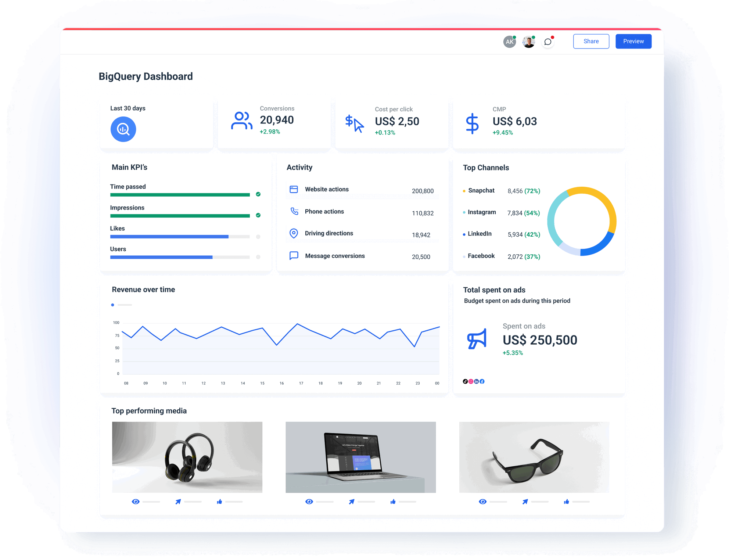Select the US$ 250,500 spend value
This screenshot has width=729, height=560.
click(540, 340)
